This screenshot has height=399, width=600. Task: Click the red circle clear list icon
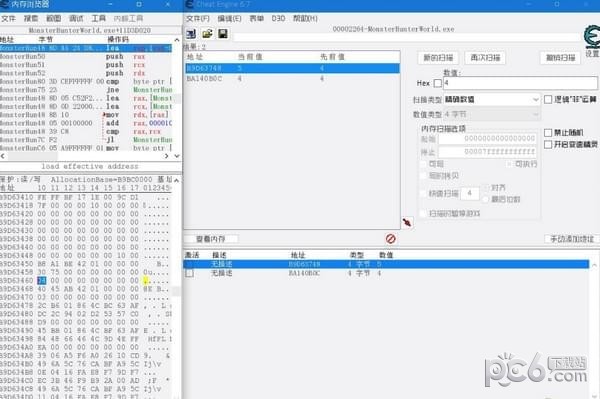(x=390, y=239)
